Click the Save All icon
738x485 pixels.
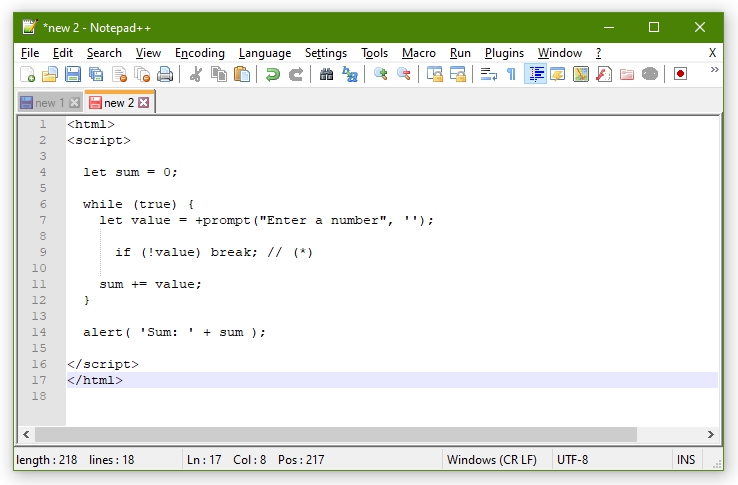coord(96,74)
